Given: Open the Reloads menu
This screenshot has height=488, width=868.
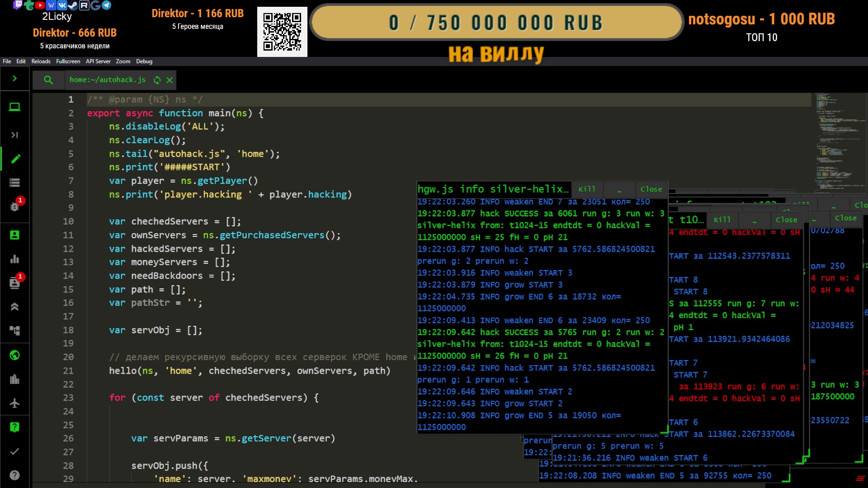Looking at the screenshot, I should pyautogui.click(x=41, y=61).
